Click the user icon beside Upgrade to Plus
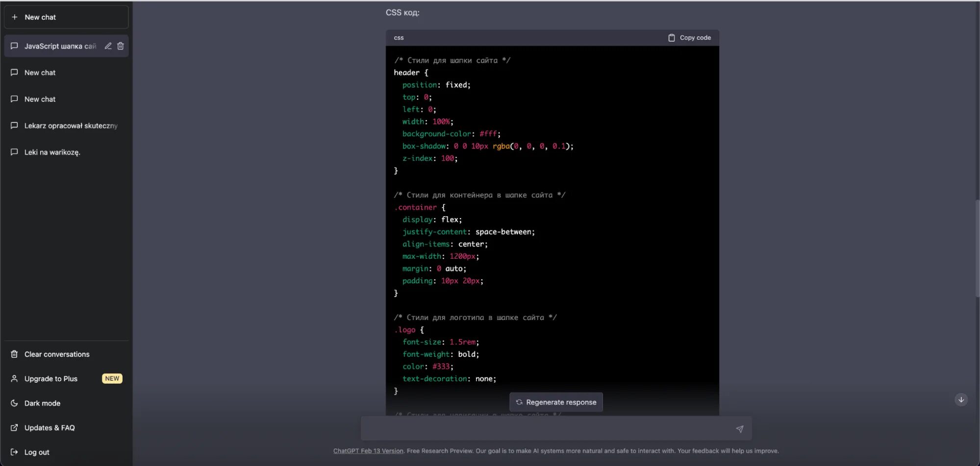The image size is (980, 466). 15,379
